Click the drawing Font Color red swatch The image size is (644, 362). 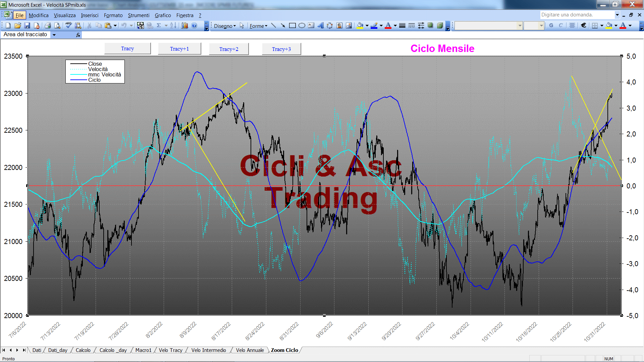click(x=388, y=25)
